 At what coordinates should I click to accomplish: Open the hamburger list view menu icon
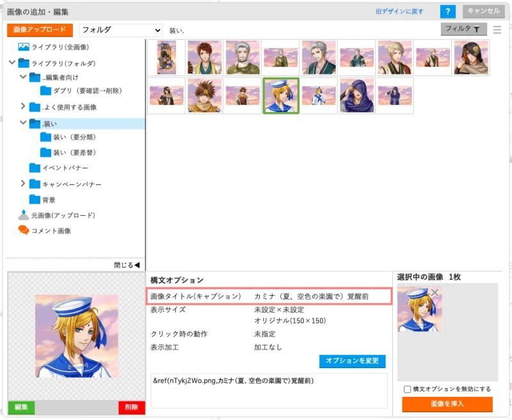tap(497, 29)
